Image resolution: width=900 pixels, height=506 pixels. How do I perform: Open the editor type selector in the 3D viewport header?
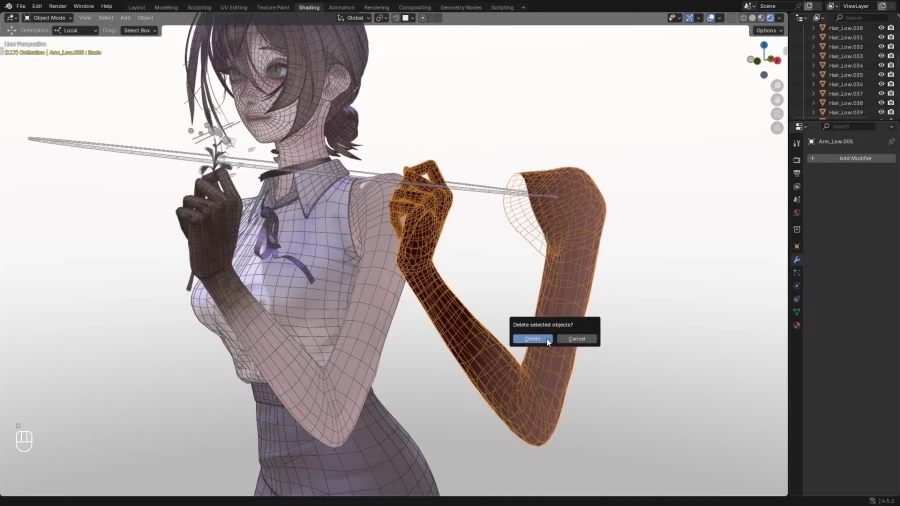[x=11, y=18]
